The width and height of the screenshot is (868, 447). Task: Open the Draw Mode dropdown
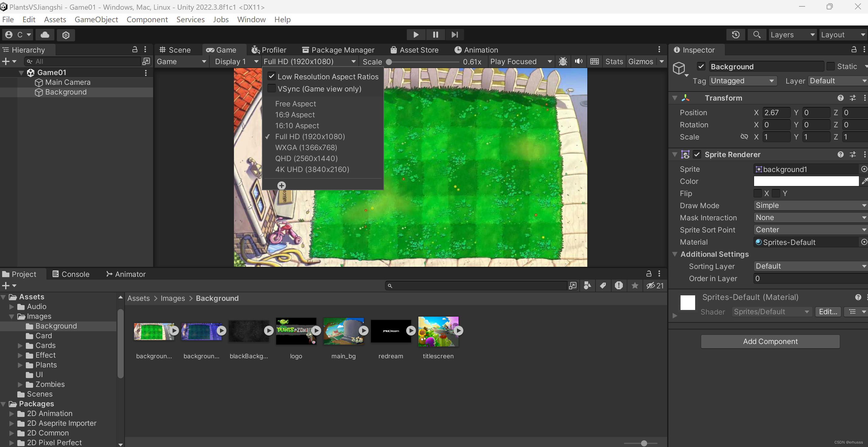(810, 206)
